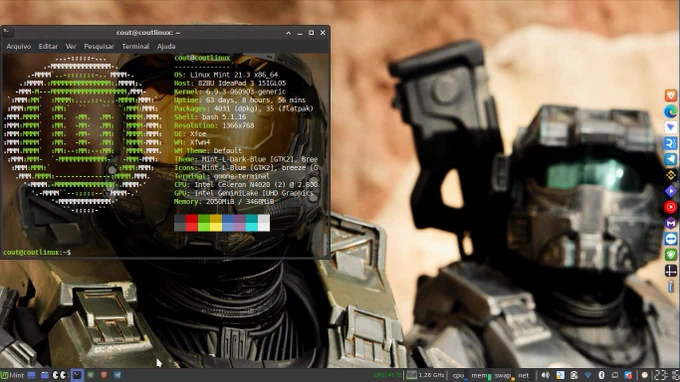Open the Bluetooth tray icon
The width and height of the screenshot is (680, 382).
[x=602, y=375]
